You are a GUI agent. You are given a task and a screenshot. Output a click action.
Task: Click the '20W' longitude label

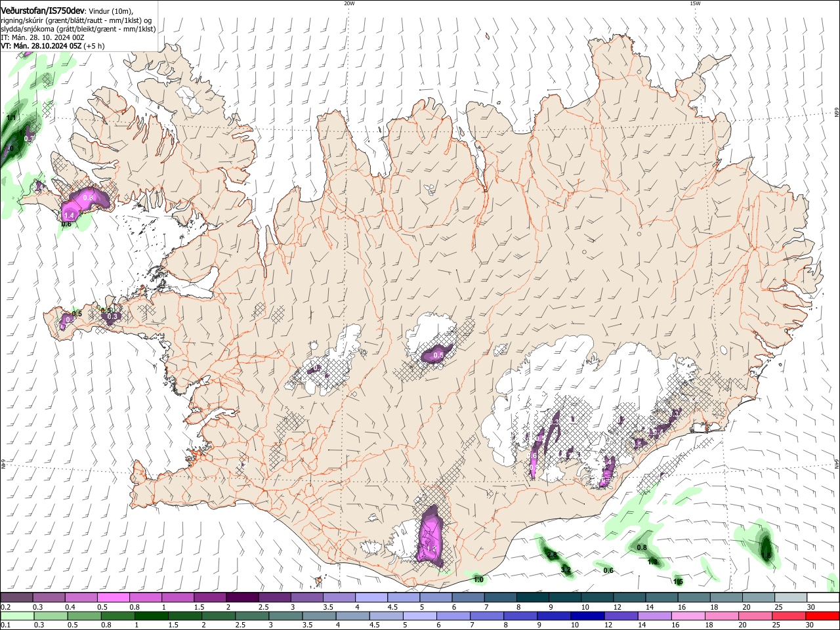pos(349,3)
